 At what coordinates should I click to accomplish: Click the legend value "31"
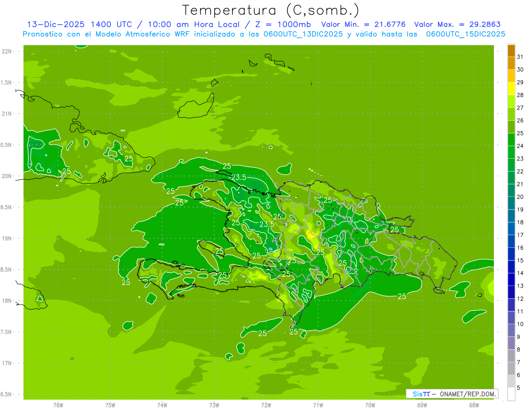click(x=520, y=57)
